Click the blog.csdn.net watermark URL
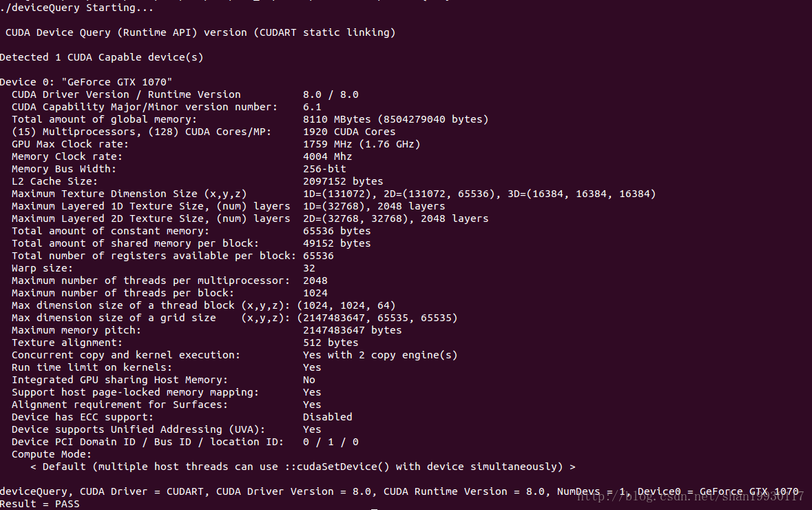This screenshot has width=812, height=510. pos(690,496)
